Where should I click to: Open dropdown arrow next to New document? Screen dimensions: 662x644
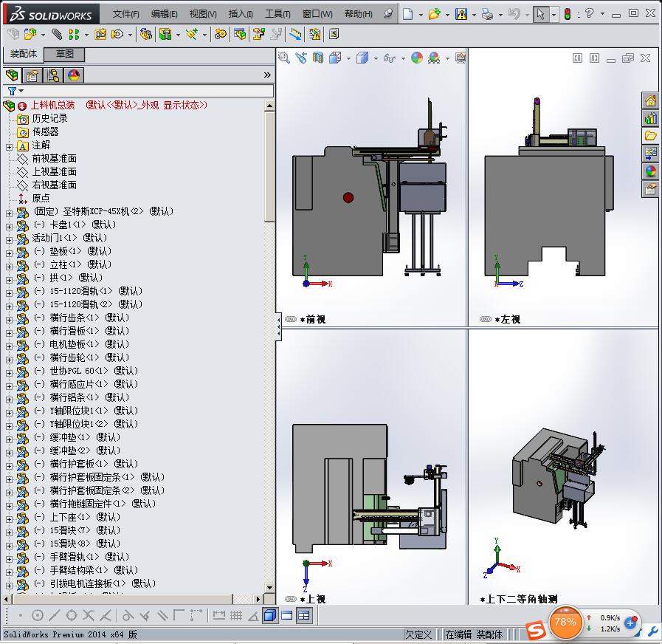(421, 15)
